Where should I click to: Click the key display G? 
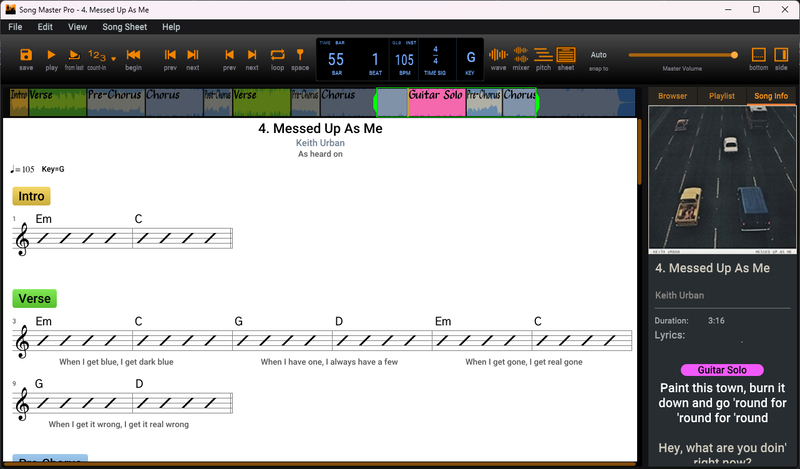tap(470, 58)
